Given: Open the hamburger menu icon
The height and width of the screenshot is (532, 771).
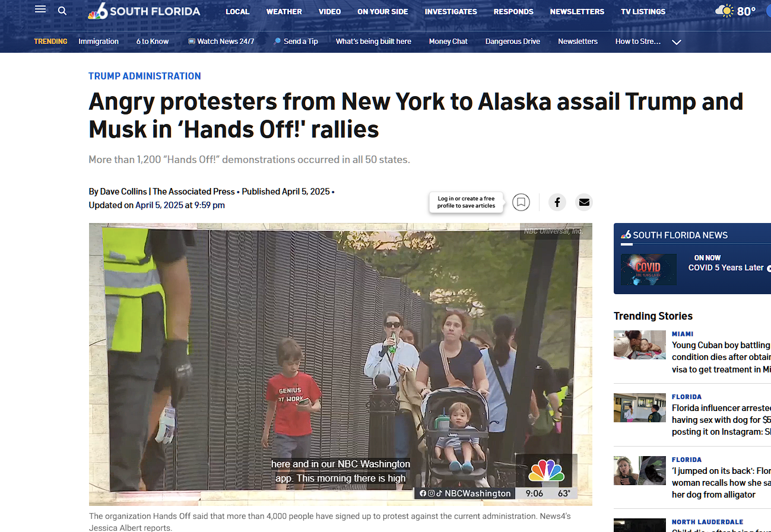Looking at the screenshot, I should point(40,9).
